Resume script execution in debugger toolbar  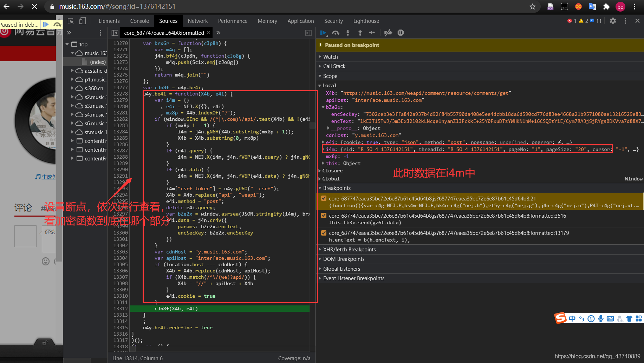click(323, 33)
